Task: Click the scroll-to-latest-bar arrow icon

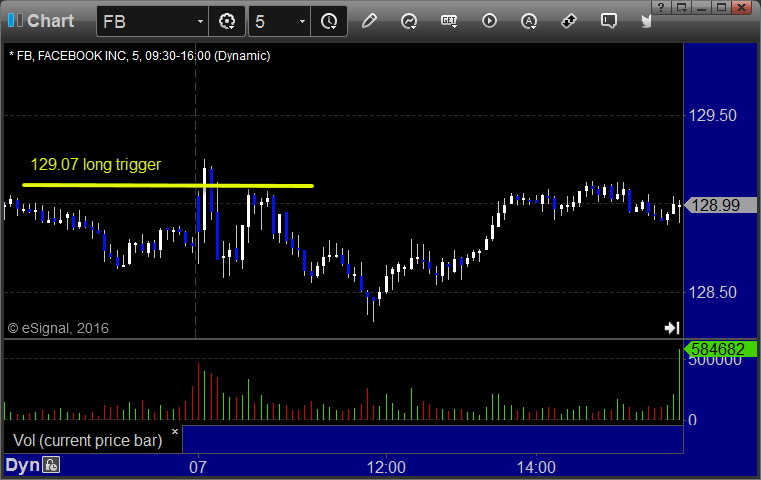Action: (x=672, y=328)
